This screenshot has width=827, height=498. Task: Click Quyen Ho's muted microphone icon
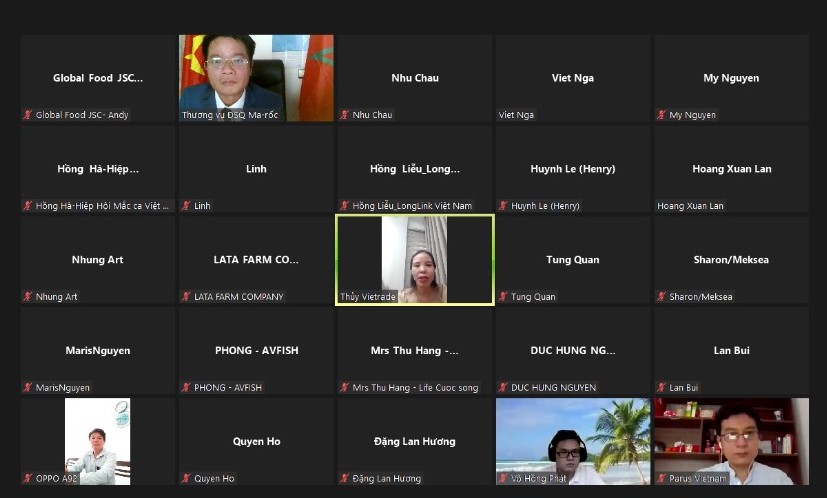point(186,478)
